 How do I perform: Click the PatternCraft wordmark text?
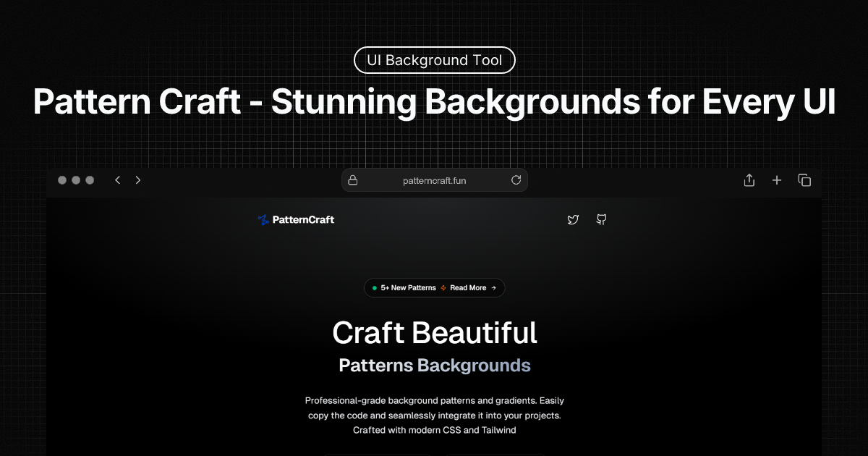pos(304,219)
